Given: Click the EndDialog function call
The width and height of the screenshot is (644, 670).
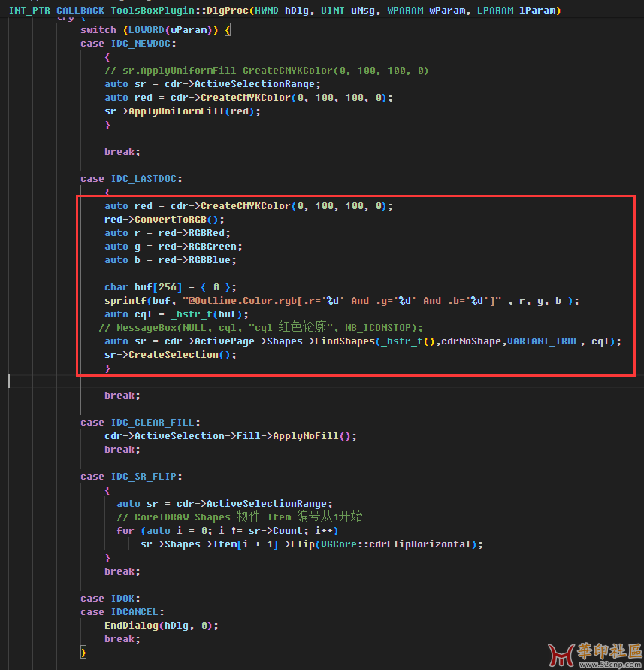Looking at the screenshot, I should [132, 626].
